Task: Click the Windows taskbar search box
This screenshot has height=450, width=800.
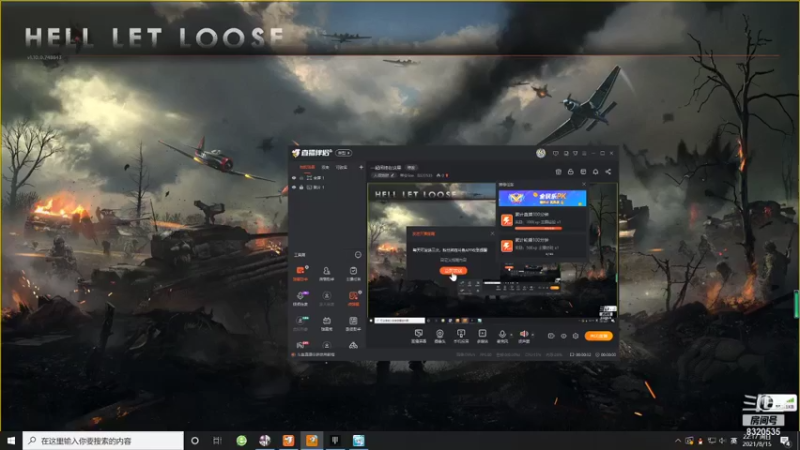Action: point(103,441)
